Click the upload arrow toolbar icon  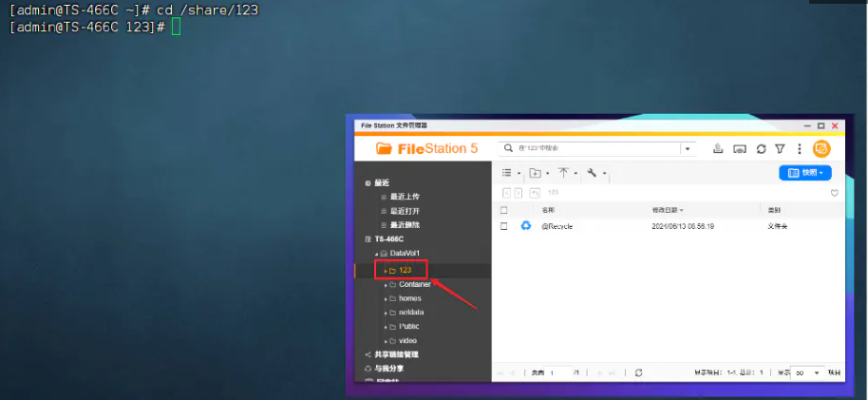pos(563,173)
